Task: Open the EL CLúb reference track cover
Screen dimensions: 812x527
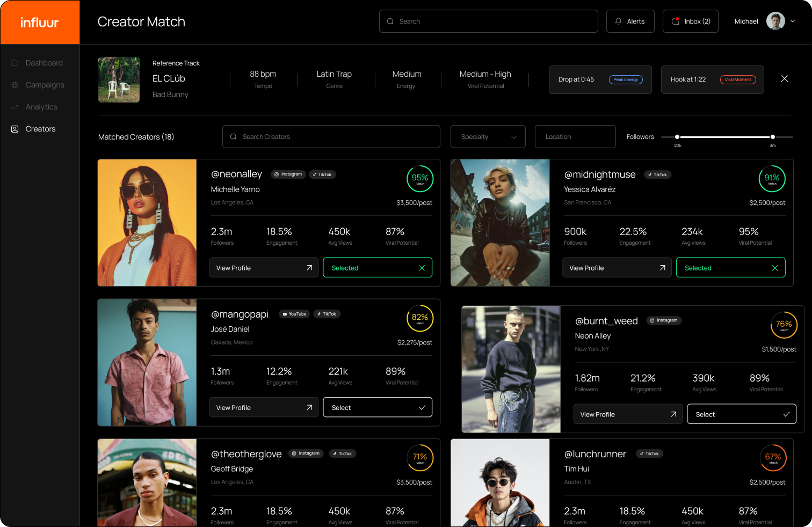Action: coord(119,79)
